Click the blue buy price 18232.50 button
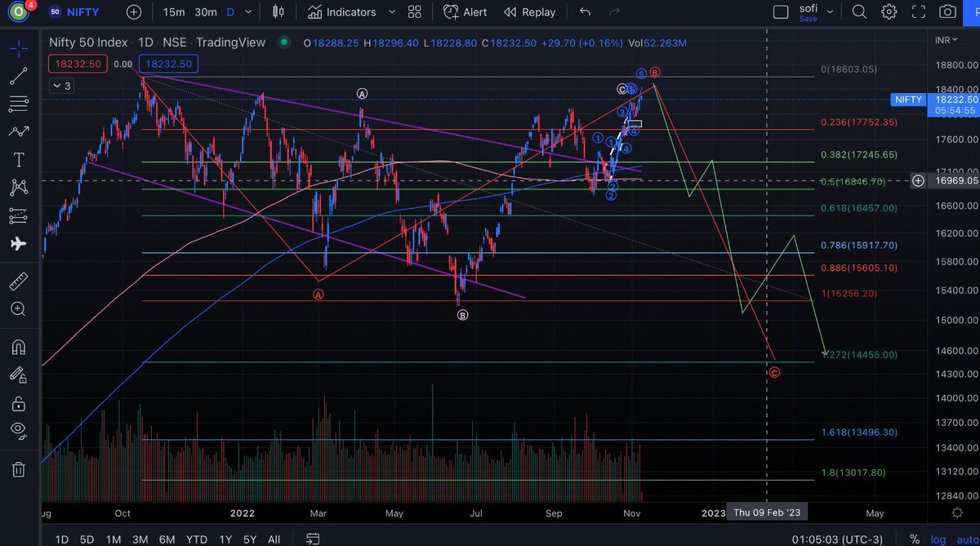This screenshot has height=546, width=980. (x=167, y=64)
